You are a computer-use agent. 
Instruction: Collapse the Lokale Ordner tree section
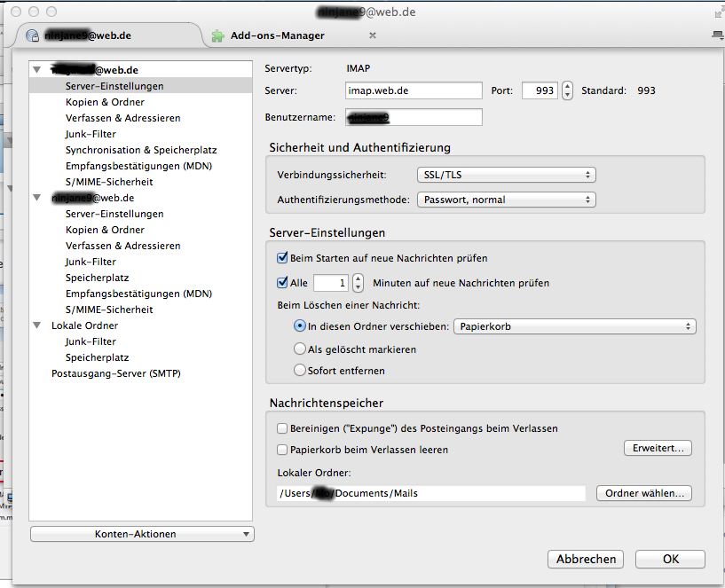[37, 325]
